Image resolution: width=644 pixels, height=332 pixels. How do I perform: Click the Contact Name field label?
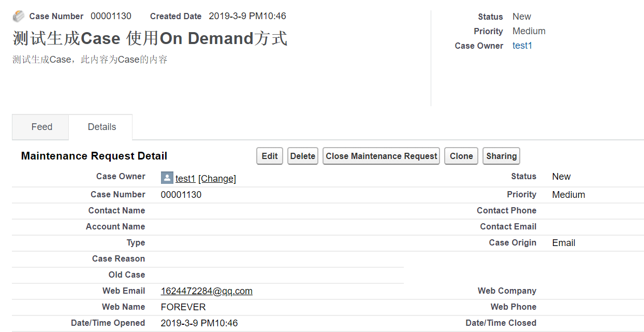pyautogui.click(x=116, y=210)
